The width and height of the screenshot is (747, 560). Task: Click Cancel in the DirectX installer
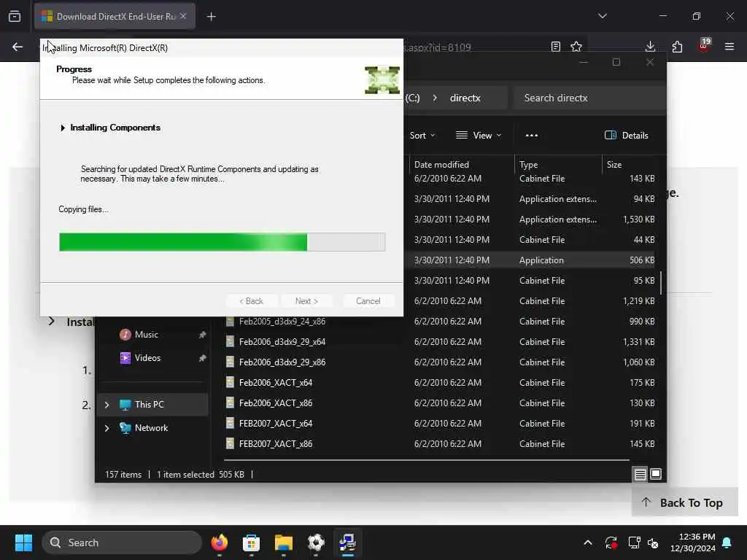point(368,301)
